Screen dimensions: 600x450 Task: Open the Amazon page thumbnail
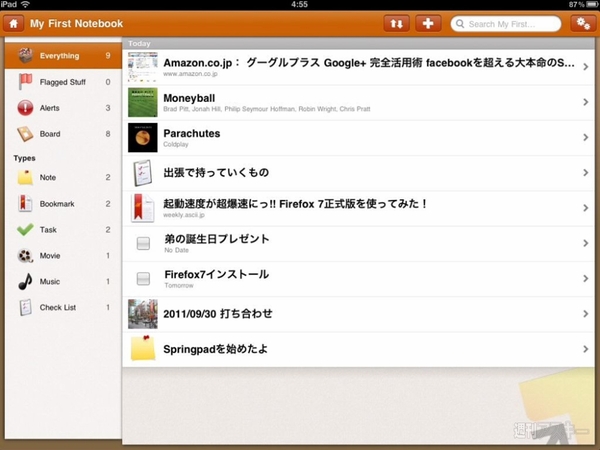[143, 67]
